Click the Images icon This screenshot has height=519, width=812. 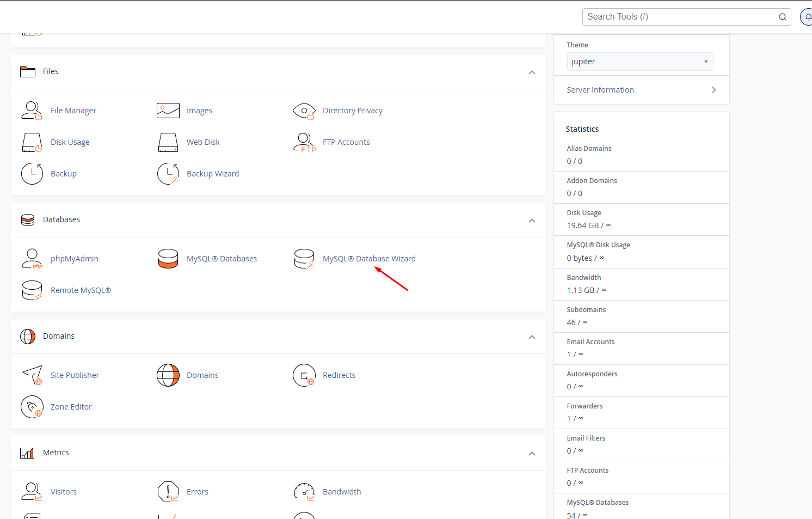pyautogui.click(x=168, y=111)
